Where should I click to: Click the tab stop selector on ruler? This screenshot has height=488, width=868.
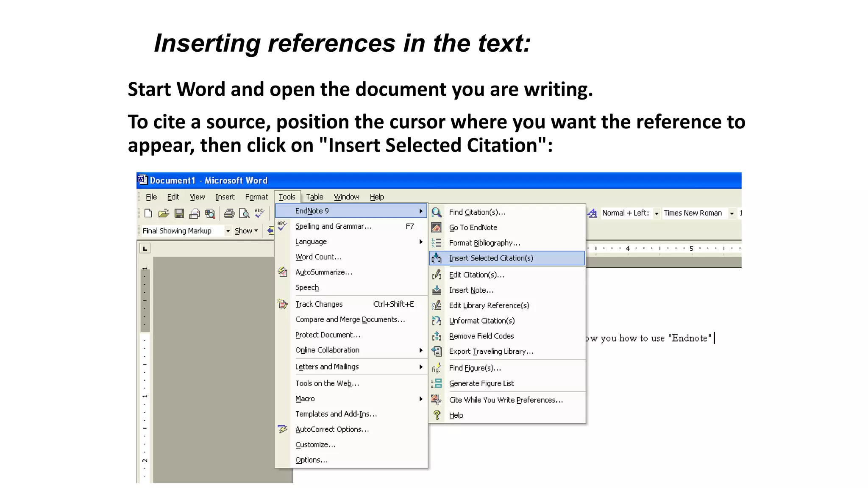tap(145, 248)
